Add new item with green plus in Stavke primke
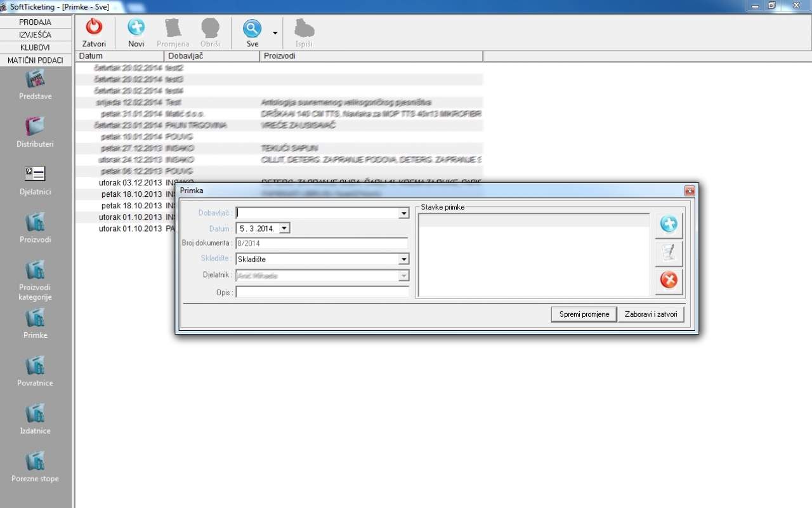Viewport: 812px width, 508px height. 669,224
